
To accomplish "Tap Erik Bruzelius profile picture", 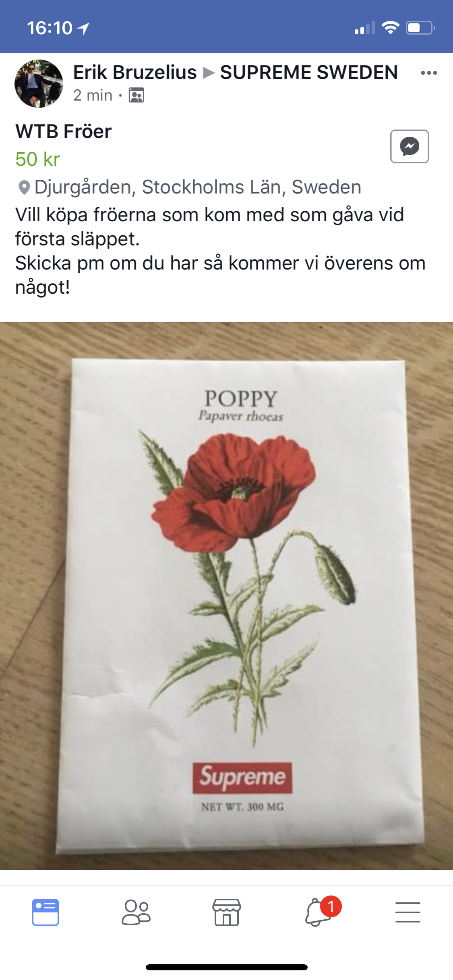I will coord(39,84).
